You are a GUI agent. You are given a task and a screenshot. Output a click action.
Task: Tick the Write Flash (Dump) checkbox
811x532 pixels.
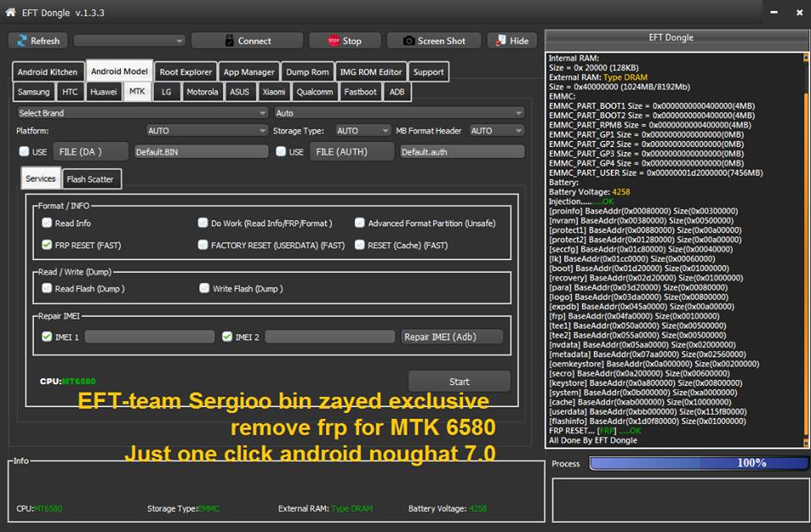204,288
